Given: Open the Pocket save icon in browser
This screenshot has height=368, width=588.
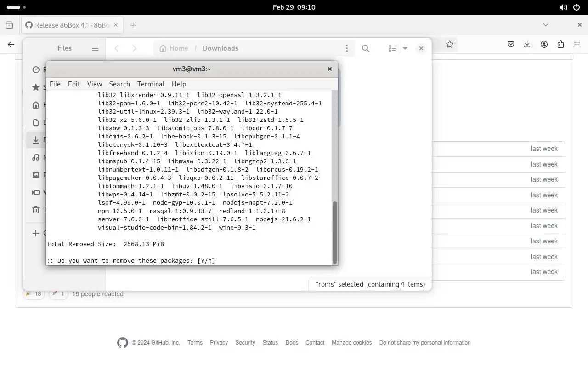Looking at the screenshot, I should point(511,45).
